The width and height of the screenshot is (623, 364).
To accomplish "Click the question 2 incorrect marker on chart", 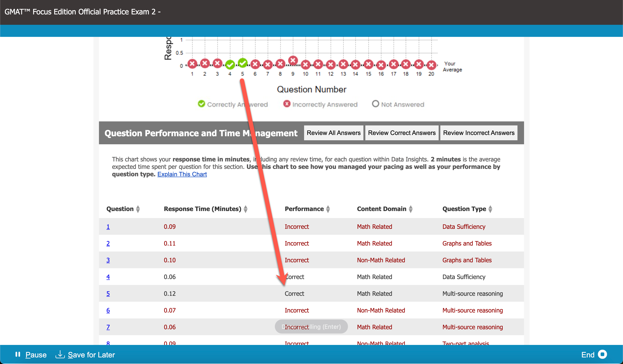I will click(205, 63).
